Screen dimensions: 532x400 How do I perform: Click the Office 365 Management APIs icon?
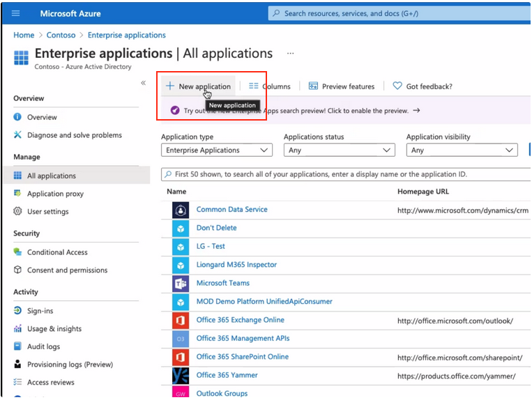coord(181,339)
